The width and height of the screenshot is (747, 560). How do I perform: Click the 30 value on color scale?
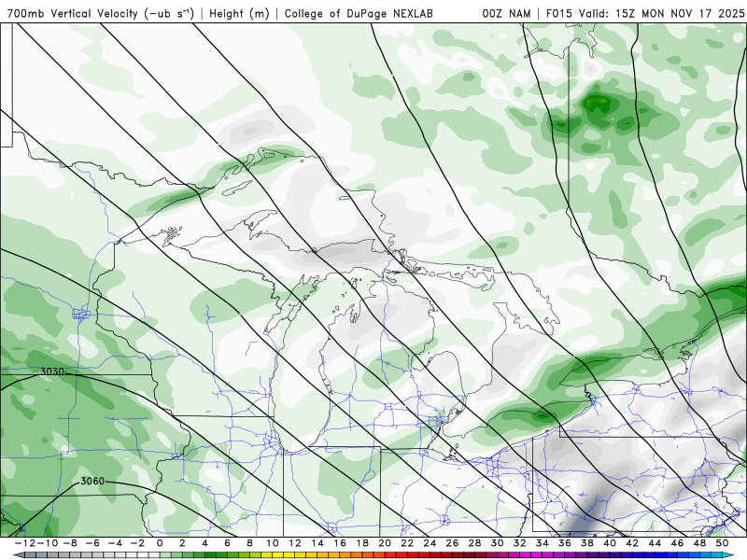click(497, 543)
